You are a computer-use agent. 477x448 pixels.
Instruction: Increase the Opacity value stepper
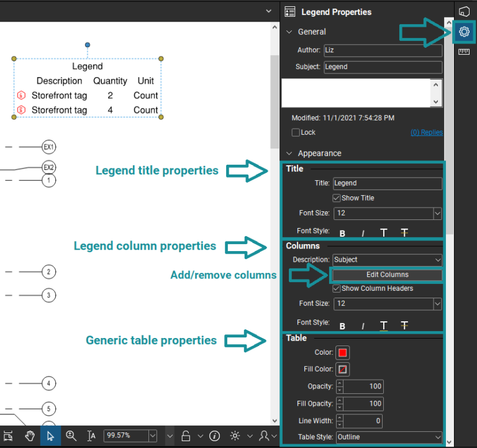(x=340, y=383)
